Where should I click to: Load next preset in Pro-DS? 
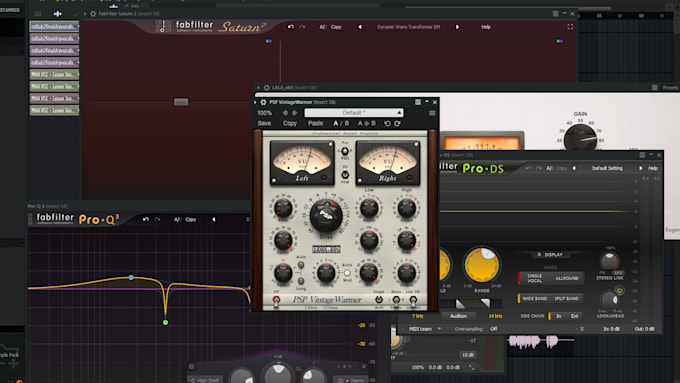[x=641, y=168]
